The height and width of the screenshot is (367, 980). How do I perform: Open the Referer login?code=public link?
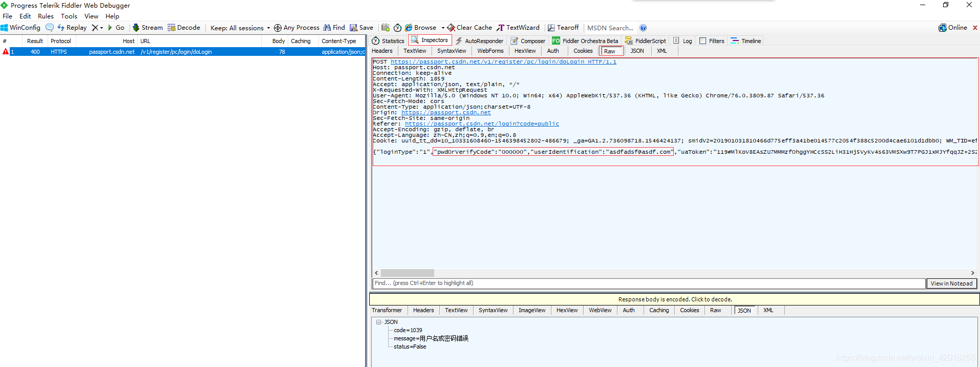[482, 124]
